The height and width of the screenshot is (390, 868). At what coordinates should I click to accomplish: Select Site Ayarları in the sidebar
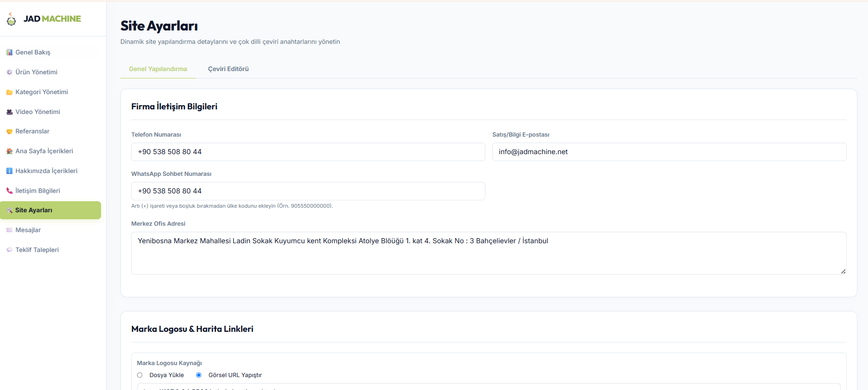click(51, 210)
